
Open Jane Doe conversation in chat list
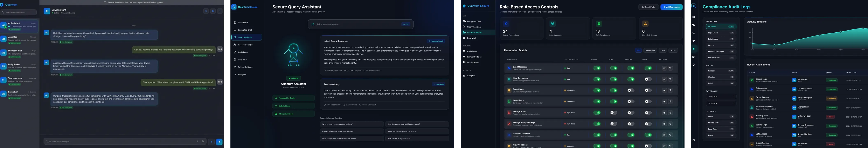pos(20,40)
